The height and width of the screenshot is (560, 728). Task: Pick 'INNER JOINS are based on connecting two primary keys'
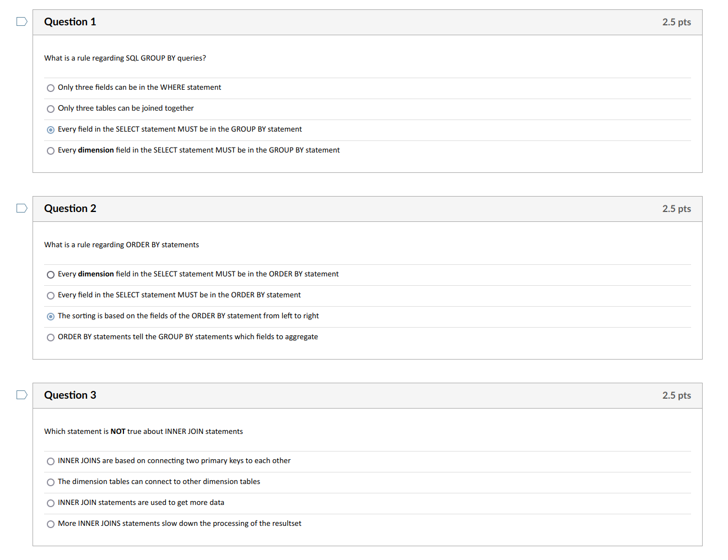[x=50, y=461]
